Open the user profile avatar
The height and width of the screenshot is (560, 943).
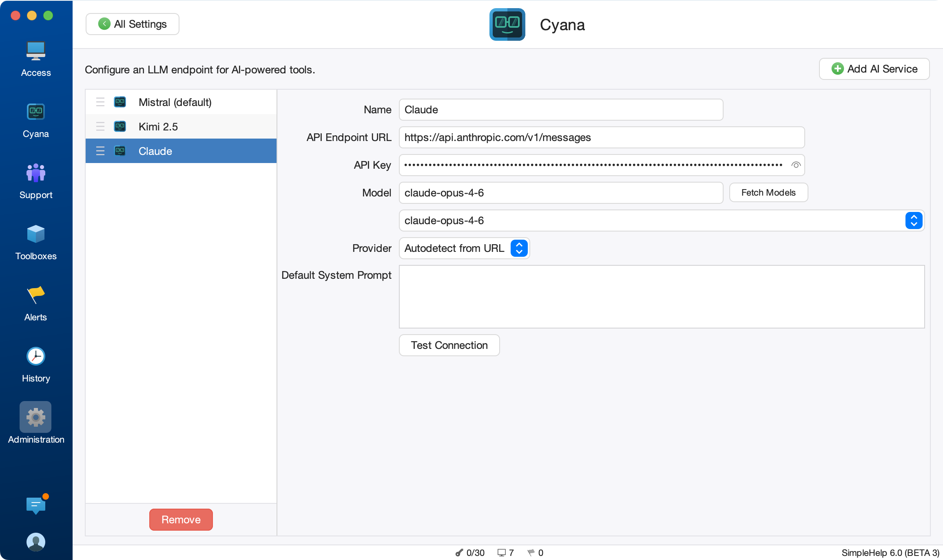point(36,542)
